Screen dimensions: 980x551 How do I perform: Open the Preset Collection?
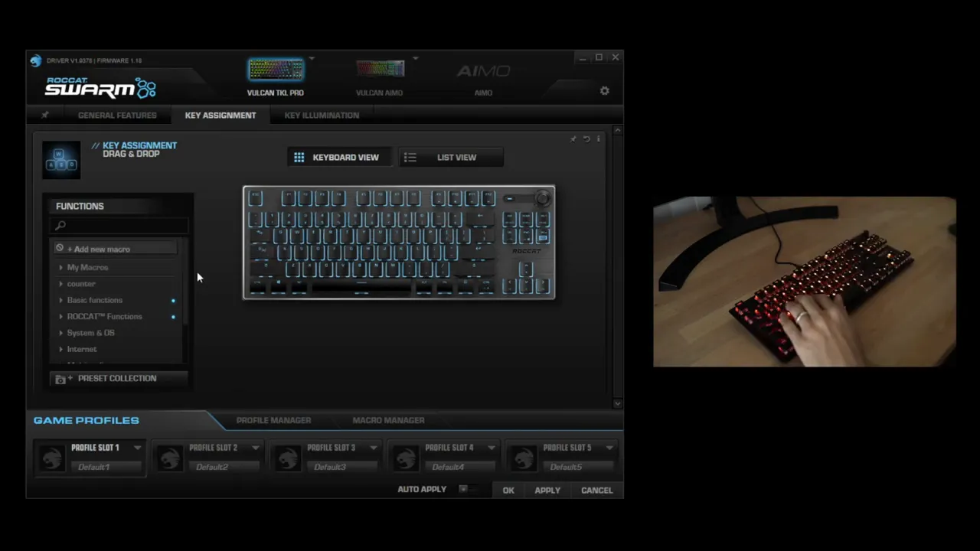(x=119, y=379)
